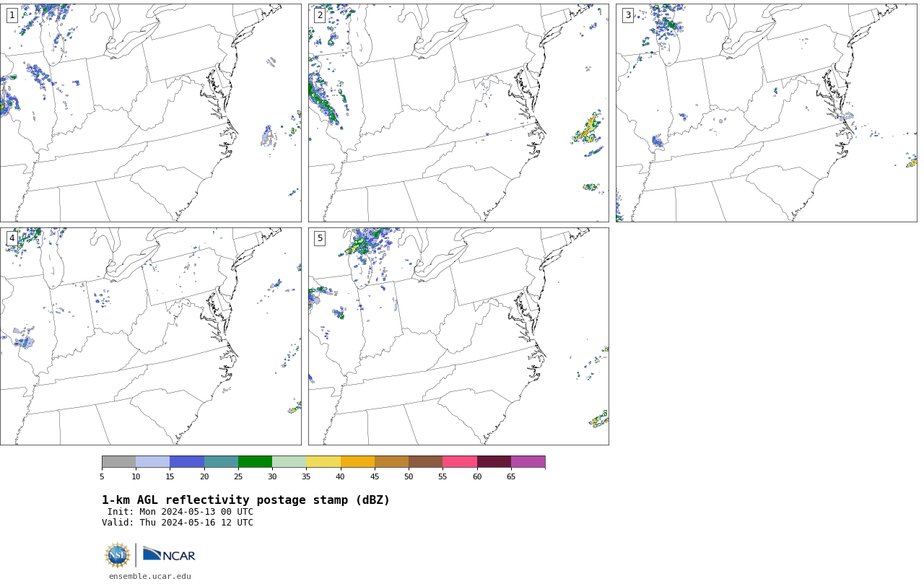Screen dimensions: 924x584
Task: Click the ensemble.ucar.edu text
Action: (150, 576)
